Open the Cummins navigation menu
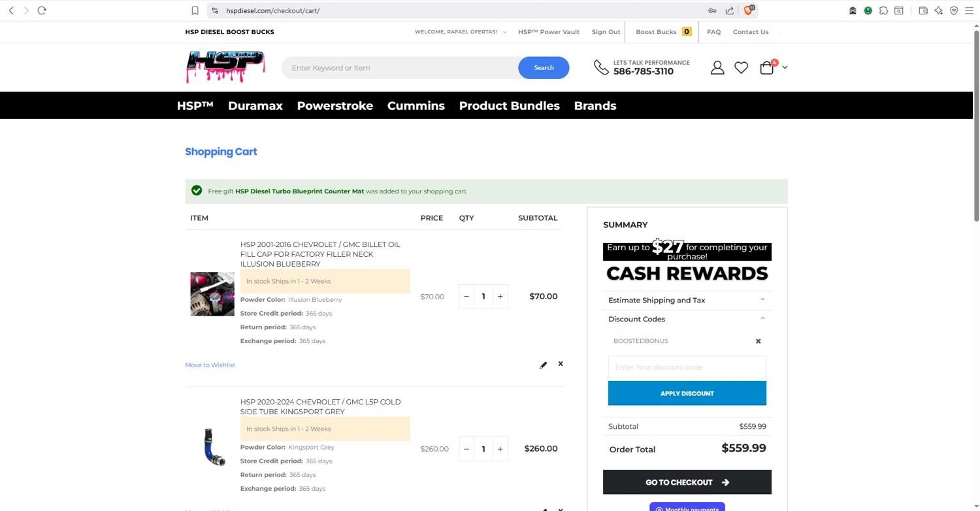 tap(416, 106)
